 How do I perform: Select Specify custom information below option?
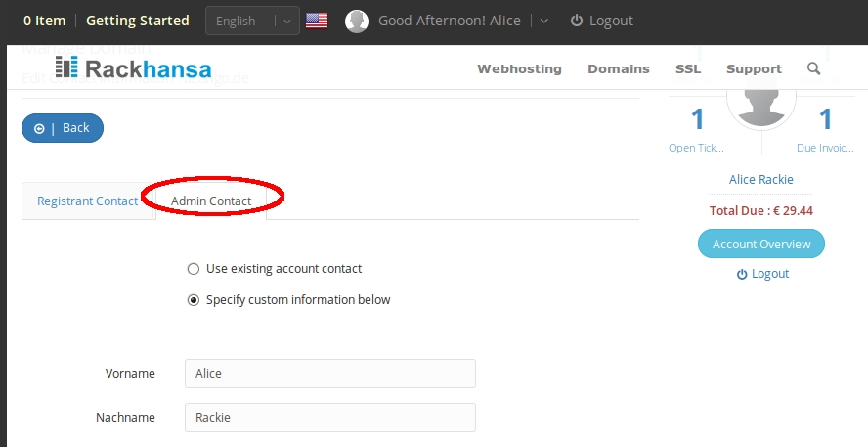pyautogui.click(x=194, y=300)
